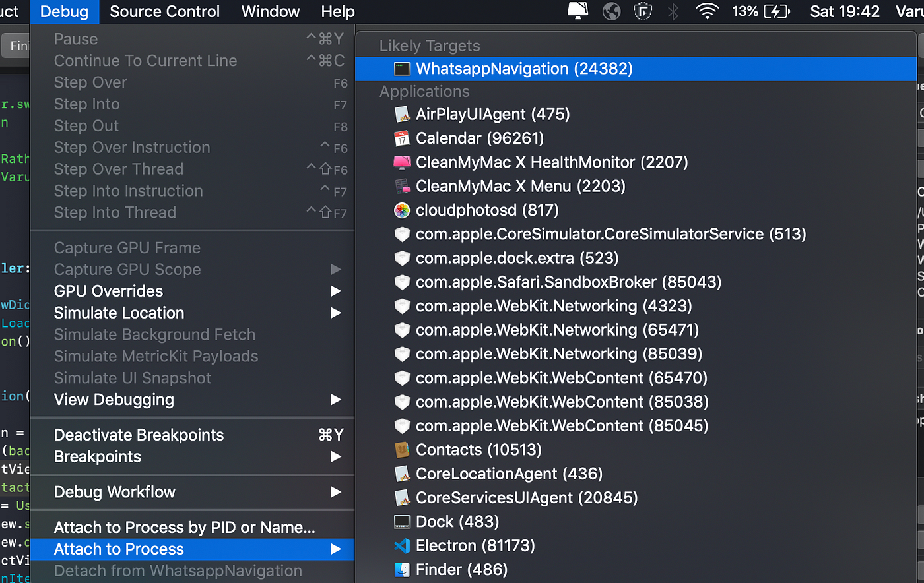Open Attach to Process by PID or Name

pos(192,528)
